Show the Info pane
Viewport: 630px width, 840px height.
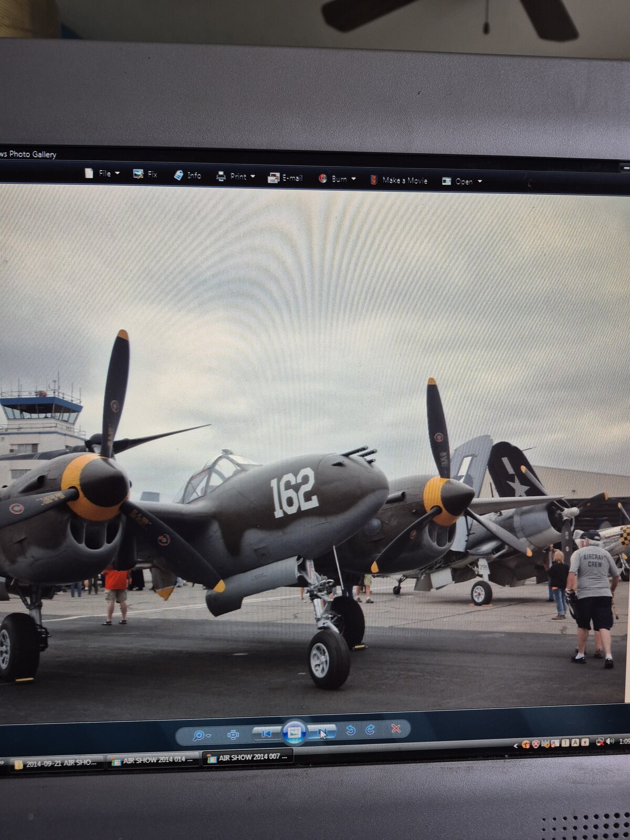187,175
